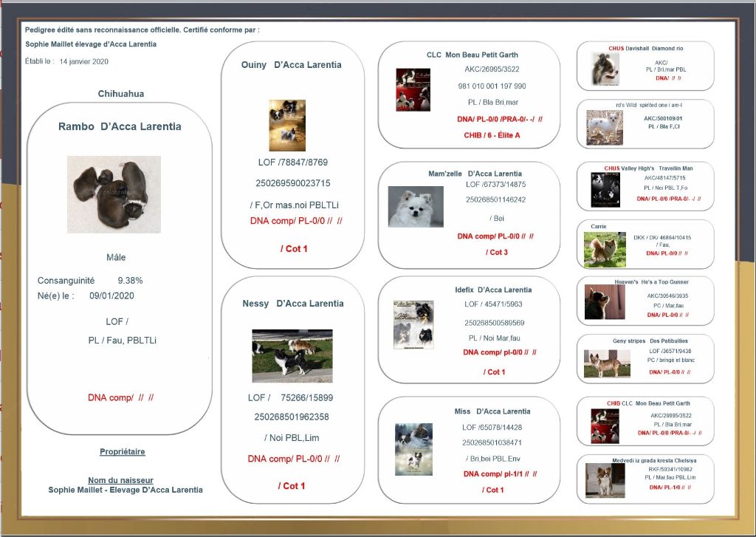Image resolution: width=756 pixels, height=537 pixels.
Task: Open the Idefix D'Acca Larentia photo
Action: click(413, 324)
